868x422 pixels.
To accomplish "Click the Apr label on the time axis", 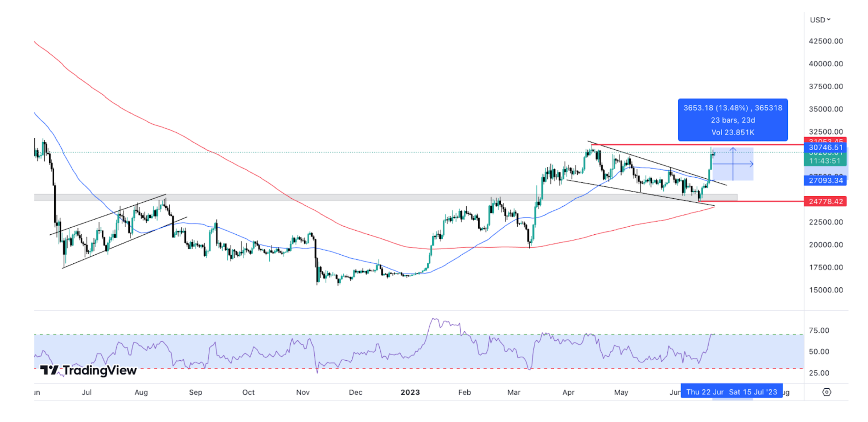I will pyautogui.click(x=568, y=392).
